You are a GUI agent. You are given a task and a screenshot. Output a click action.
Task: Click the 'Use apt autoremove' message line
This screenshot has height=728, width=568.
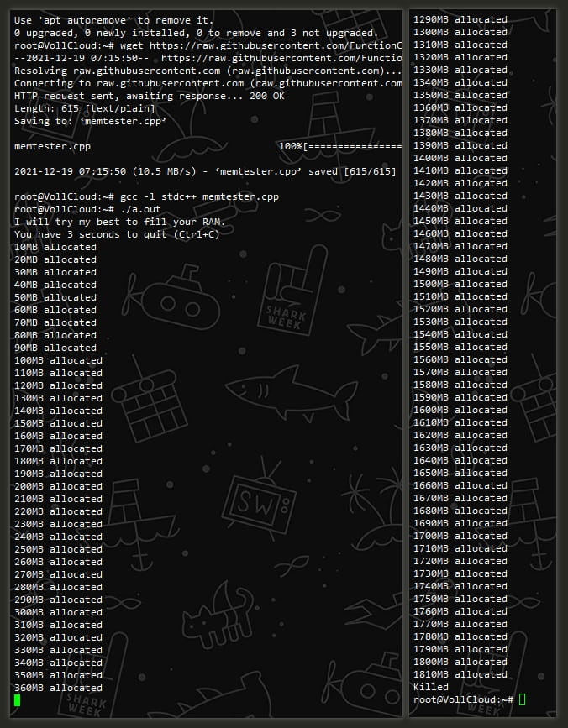(113, 20)
